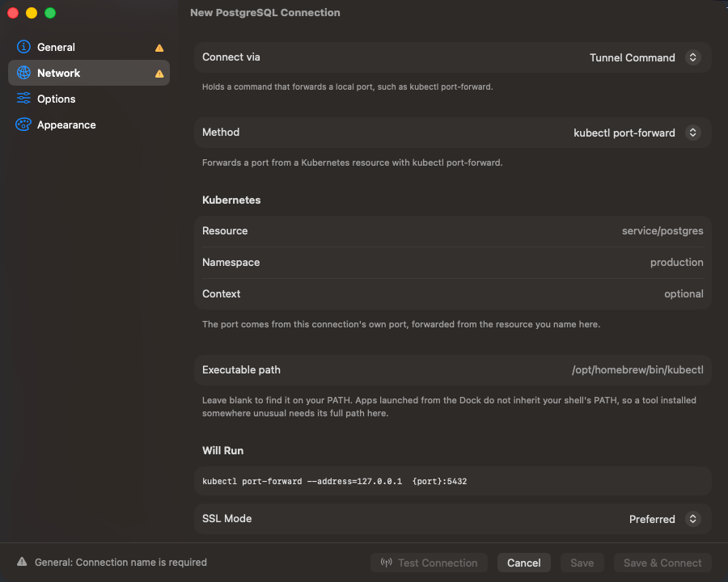Click the 'Forwards a port from a Kubernetes' hint
Image resolution: width=728 pixels, height=582 pixels.
click(353, 162)
